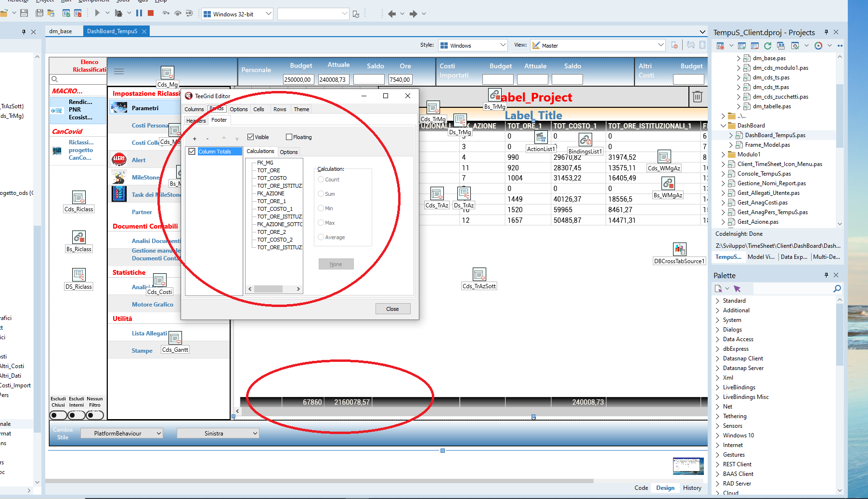Click the hamburger menu icon on the form header
Screen dimensions: 868x499
[119, 71]
